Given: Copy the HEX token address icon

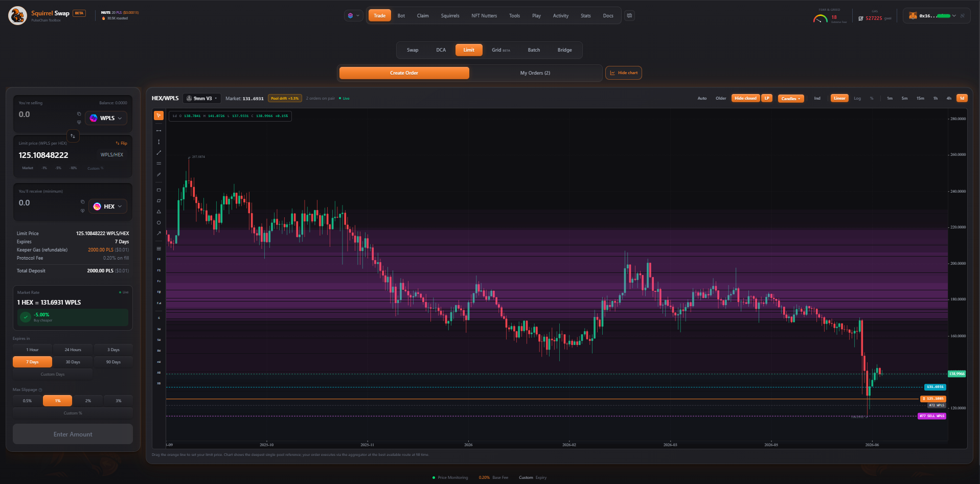Looking at the screenshot, I should coord(82,202).
